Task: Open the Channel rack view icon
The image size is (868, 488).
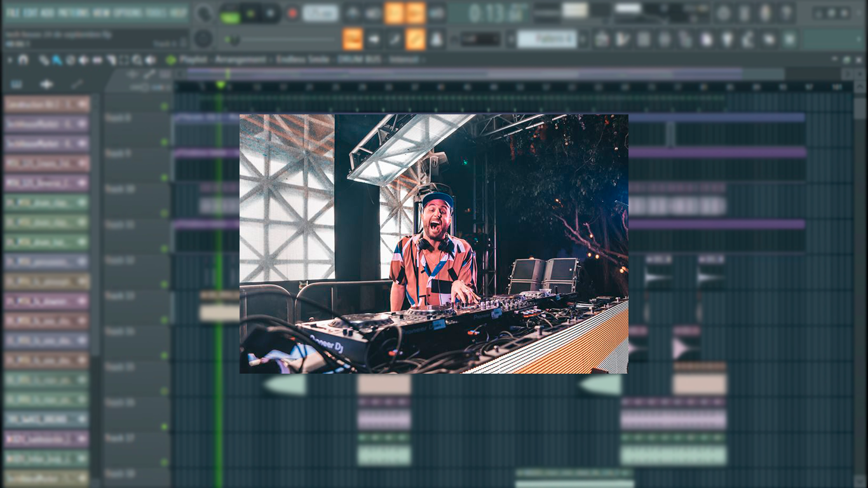Action: pyautogui.click(x=644, y=39)
